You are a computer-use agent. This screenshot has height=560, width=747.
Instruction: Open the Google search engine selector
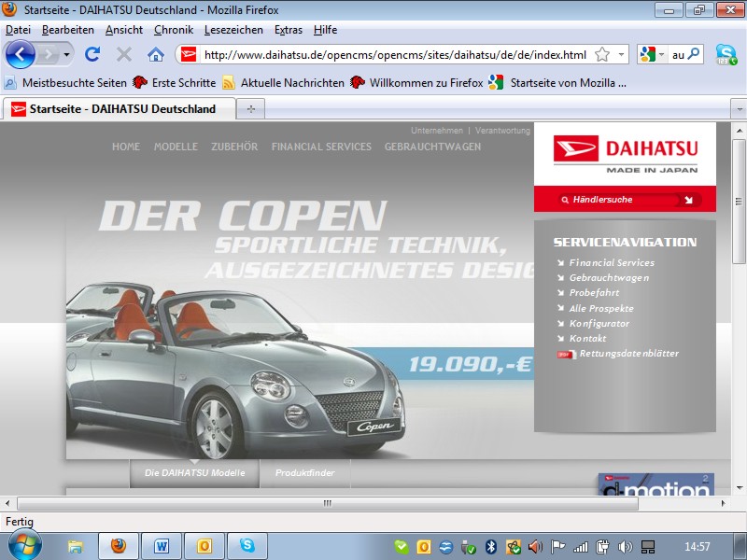[x=652, y=55]
